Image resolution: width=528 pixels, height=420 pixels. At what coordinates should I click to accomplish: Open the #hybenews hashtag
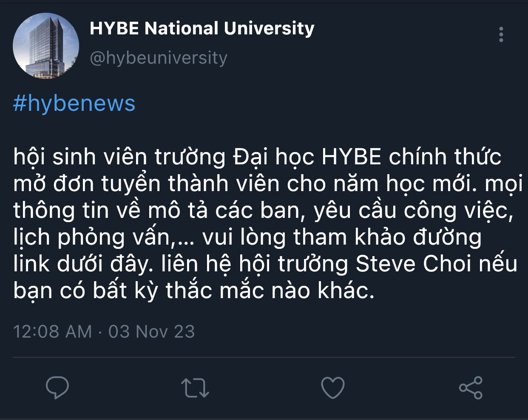point(74,104)
